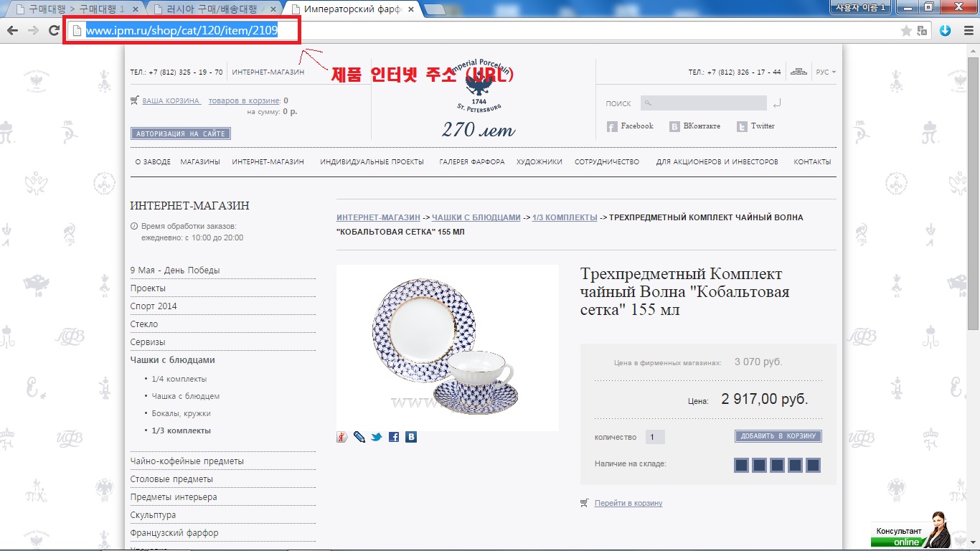Open the РУС language dropdown
Image resolution: width=980 pixels, height=551 pixels.
(x=826, y=72)
